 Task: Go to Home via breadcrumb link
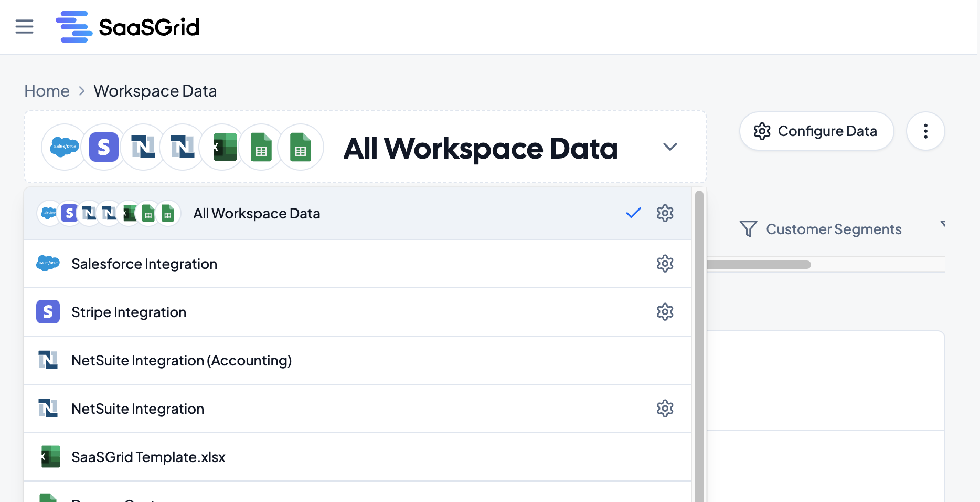pos(47,91)
